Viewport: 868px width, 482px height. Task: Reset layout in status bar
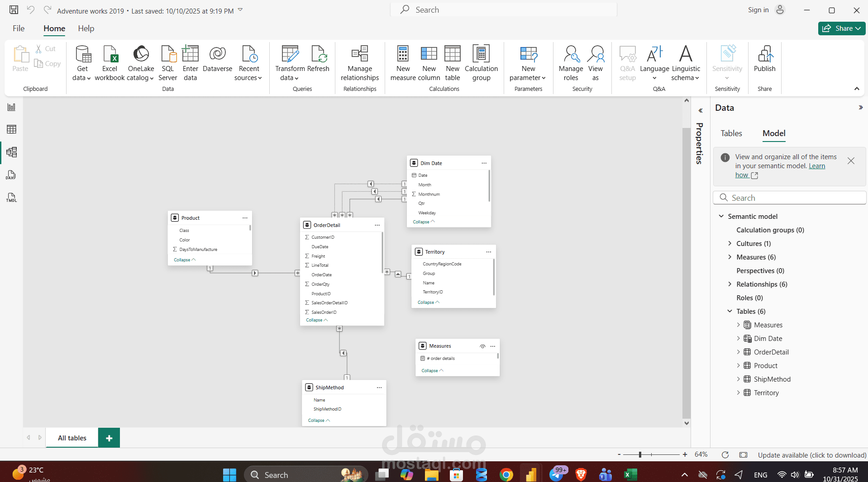click(725, 455)
